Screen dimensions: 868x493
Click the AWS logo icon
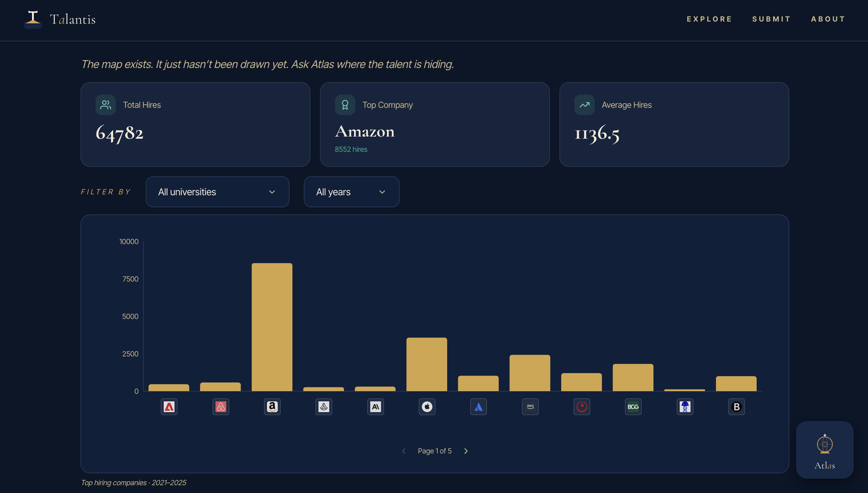pos(530,407)
